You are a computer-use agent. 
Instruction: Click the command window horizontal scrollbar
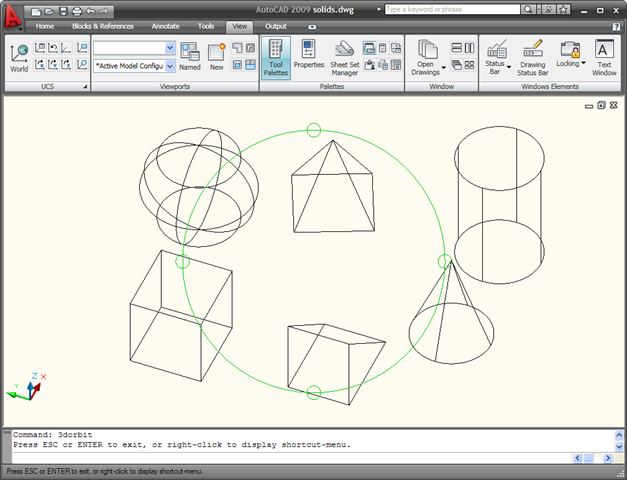[590, 458]
